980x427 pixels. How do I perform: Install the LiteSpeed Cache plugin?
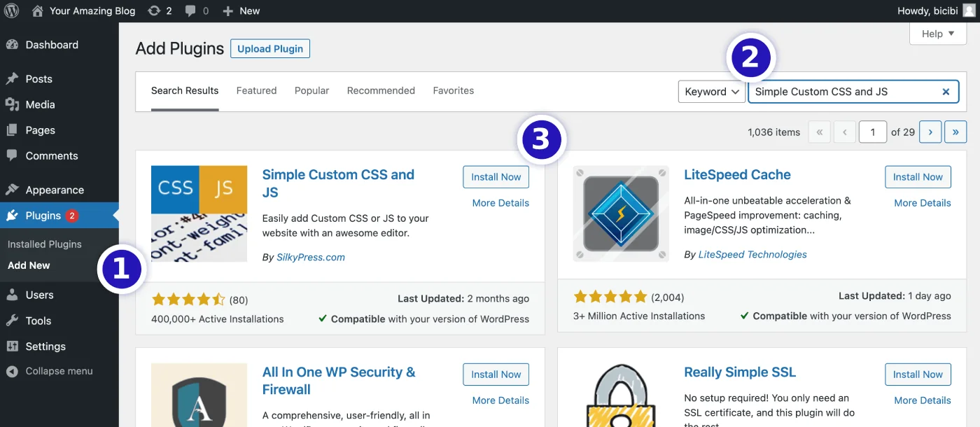pyautogui.click(x=918, y=177)
